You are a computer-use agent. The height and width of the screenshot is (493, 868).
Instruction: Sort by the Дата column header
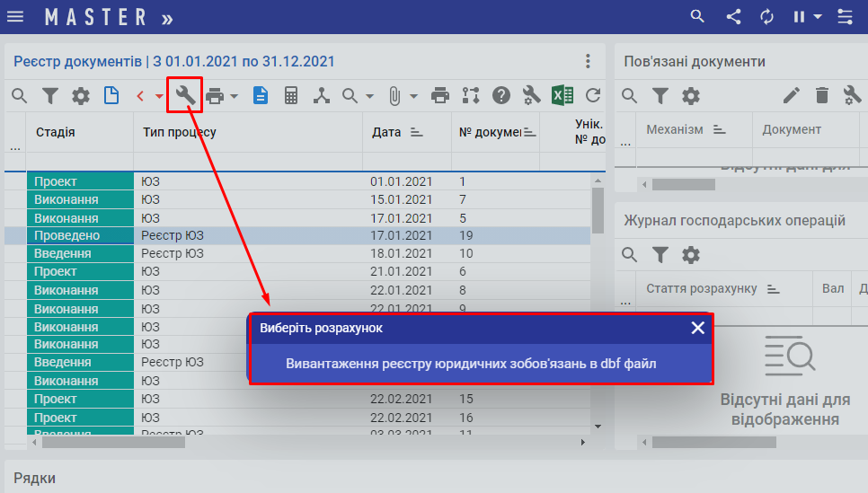click(386, 132)
